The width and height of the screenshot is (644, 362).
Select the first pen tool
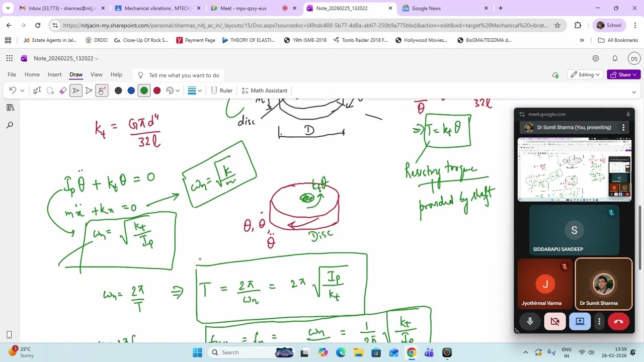click(x=76, y=90)
